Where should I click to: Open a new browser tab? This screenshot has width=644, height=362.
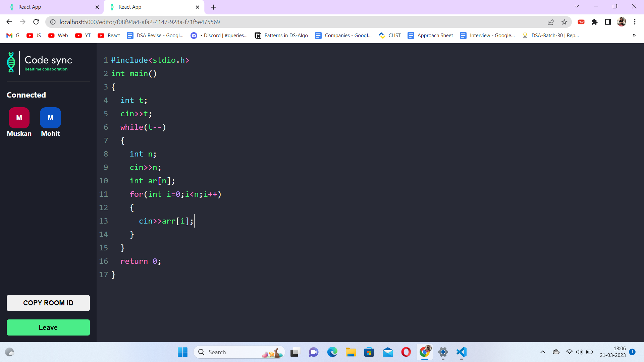[x=213, y=7]
